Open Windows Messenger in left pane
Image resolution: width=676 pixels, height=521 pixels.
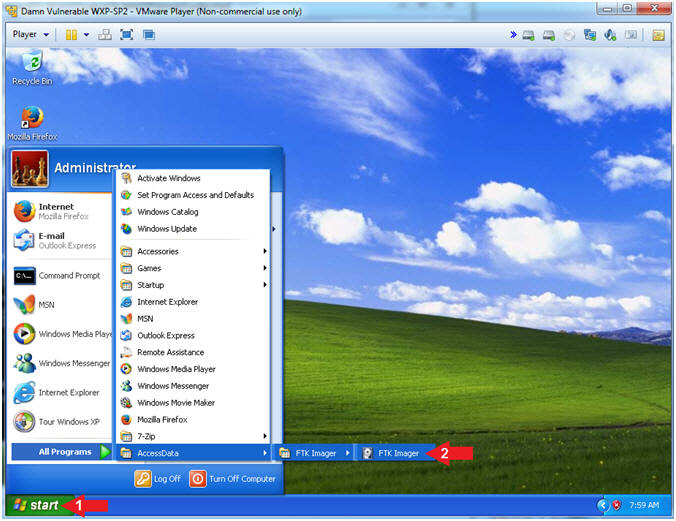[60, 363]
